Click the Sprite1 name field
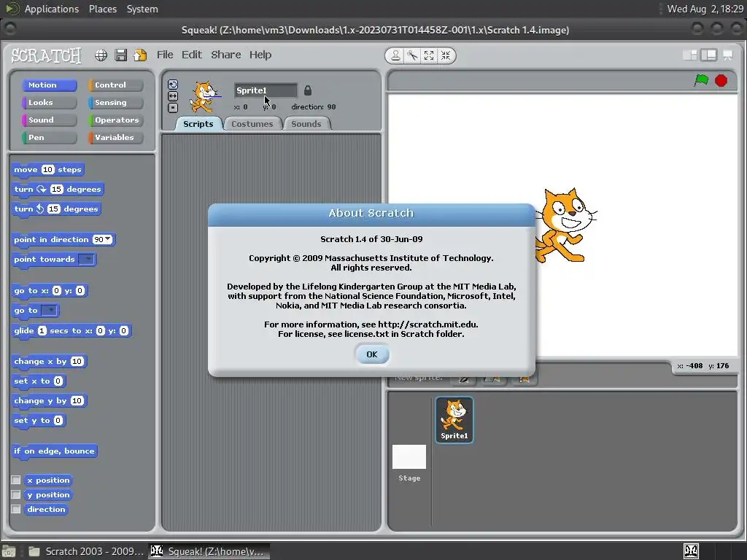 click(x=266, y=90)
